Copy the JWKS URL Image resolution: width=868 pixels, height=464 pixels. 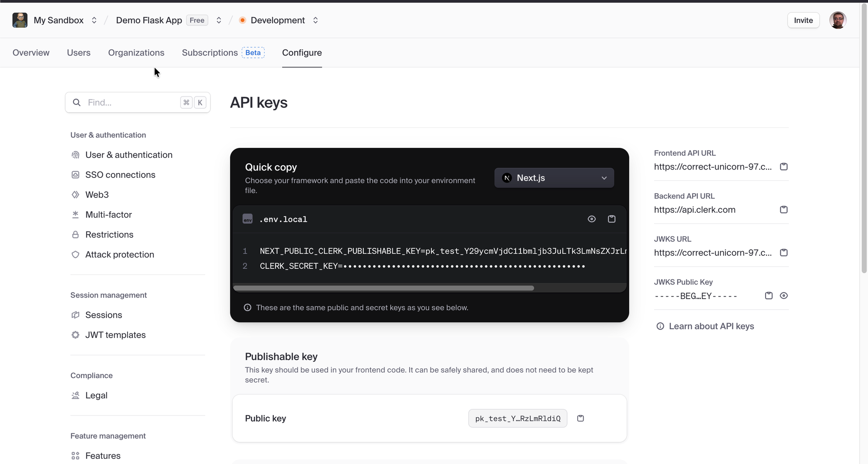pyautogui.click(x=783, y=252)
